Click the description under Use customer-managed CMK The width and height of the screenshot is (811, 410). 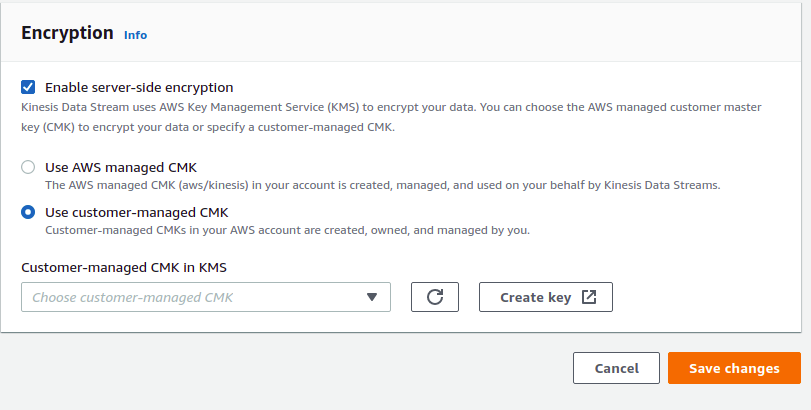pyautogui.click(x=287, y=230)
